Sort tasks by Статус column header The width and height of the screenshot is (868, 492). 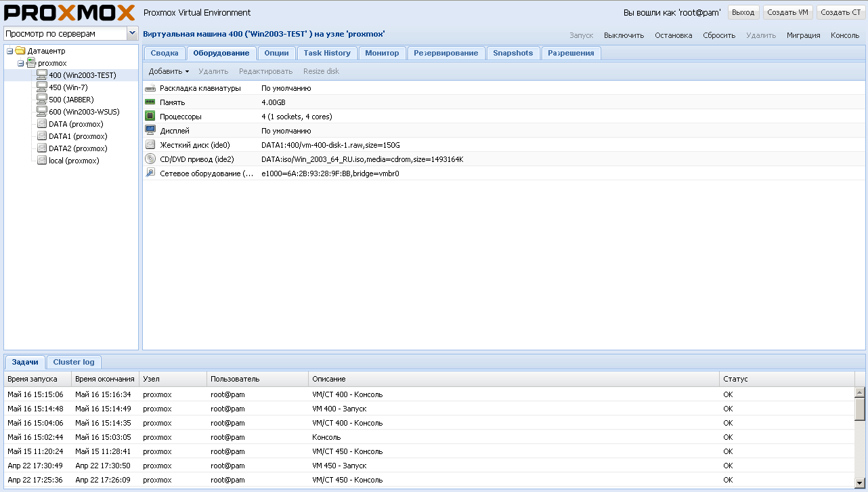(x=787, y=379)
